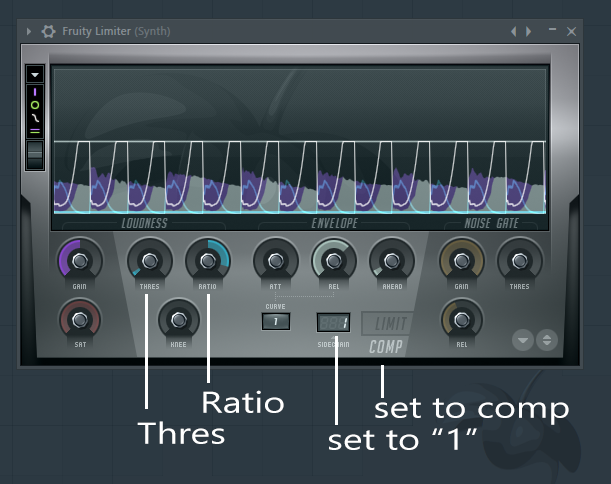Go to previous preset arrow

point(514,31)
